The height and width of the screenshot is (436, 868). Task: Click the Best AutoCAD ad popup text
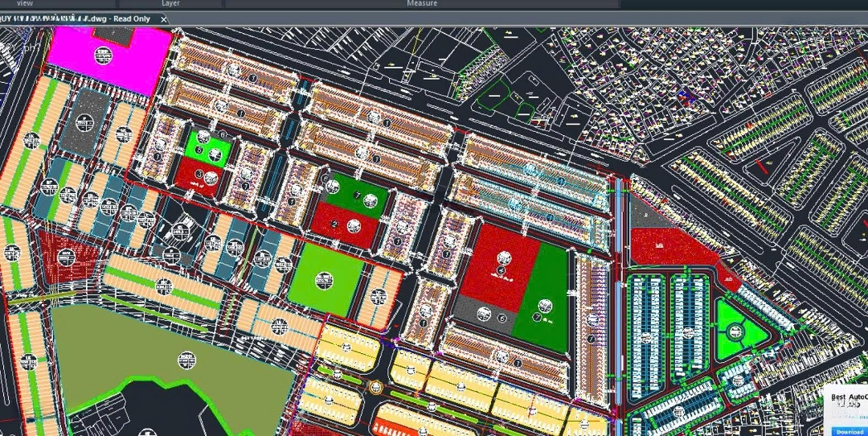click(x=849, y=401)
